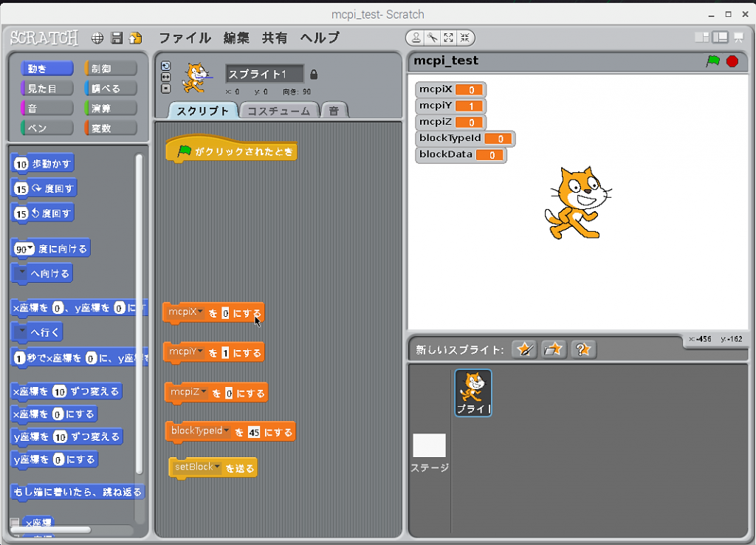Toggle the x座標 reporter checkbox

15,522
